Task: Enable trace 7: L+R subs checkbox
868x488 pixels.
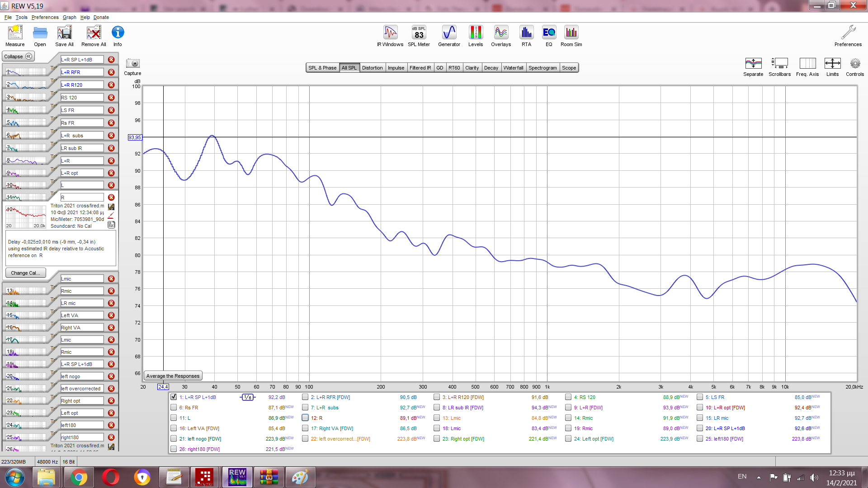Action: coord(305,408)
